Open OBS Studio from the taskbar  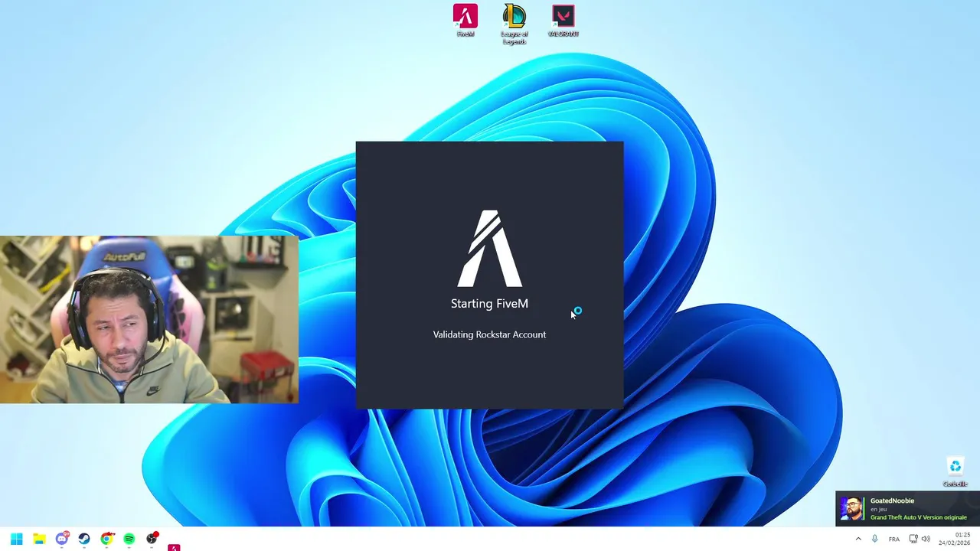coord(152,539)
